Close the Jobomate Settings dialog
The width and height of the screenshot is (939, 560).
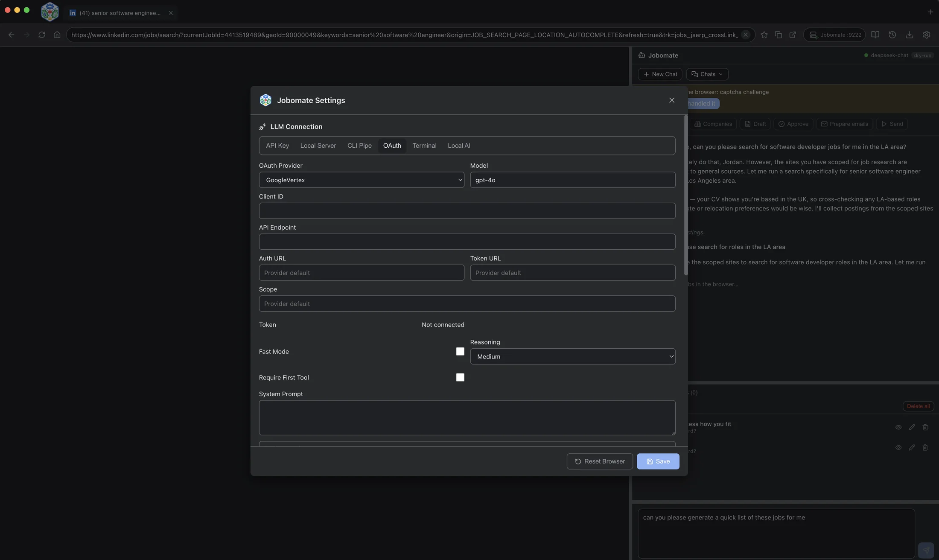(672, 100)
